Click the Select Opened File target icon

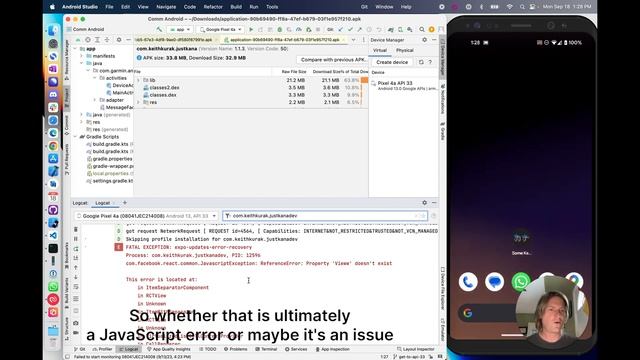(x=87, y=40)
